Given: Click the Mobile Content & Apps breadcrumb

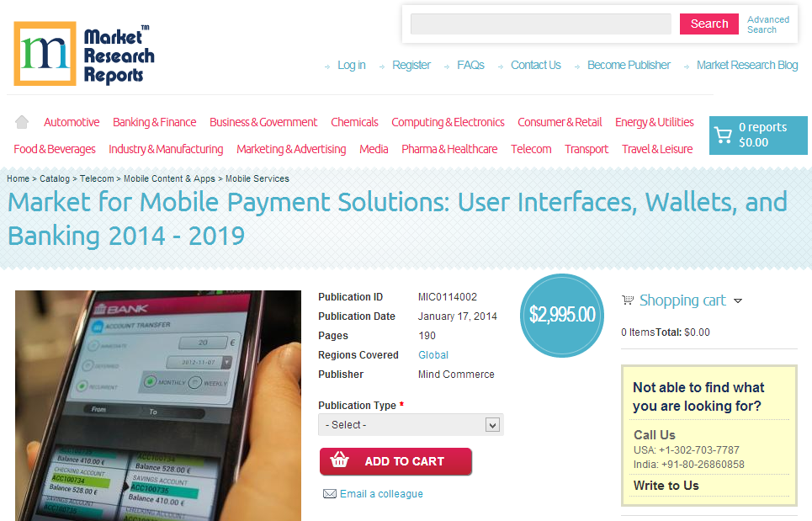Looking at the screenshot, I should [x=169, y=178].
